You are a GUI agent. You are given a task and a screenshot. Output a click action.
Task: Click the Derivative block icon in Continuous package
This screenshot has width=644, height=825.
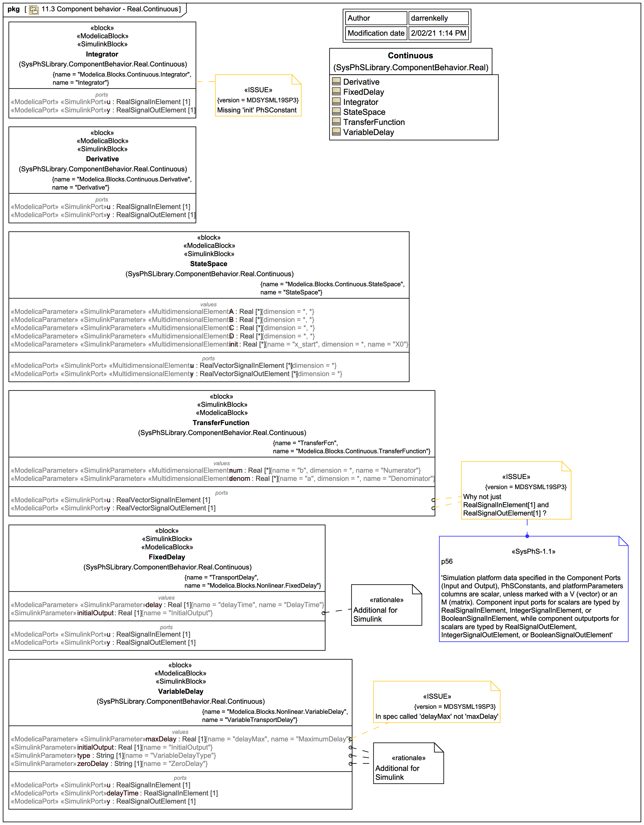point(336,82)
